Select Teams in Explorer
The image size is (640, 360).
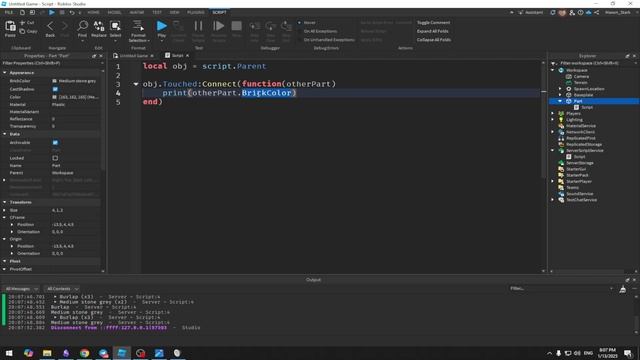pos(572,187)
